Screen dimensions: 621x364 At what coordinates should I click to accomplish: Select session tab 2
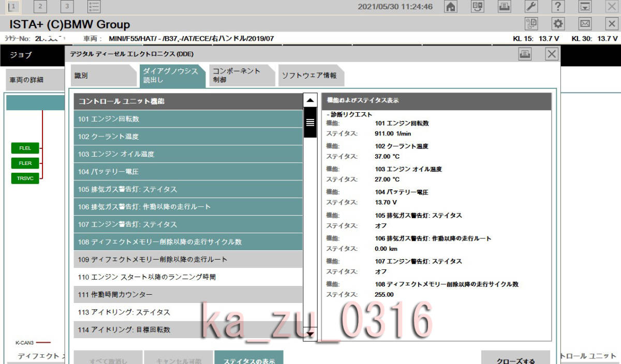[x=39, y=7]
